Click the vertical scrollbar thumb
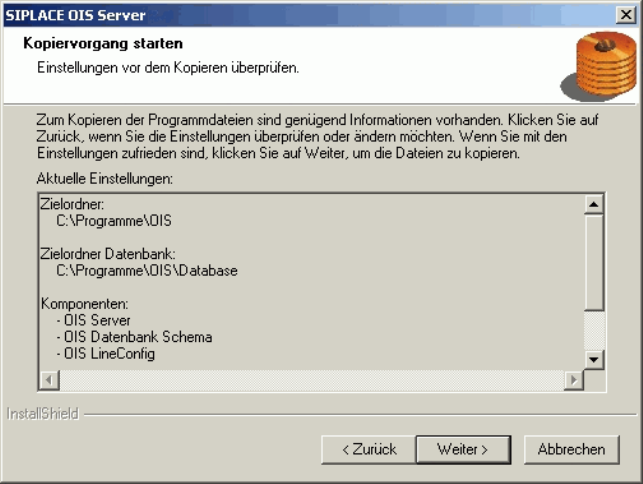Image resolution: width=643 pixels, height=484 pixels. 594,262
